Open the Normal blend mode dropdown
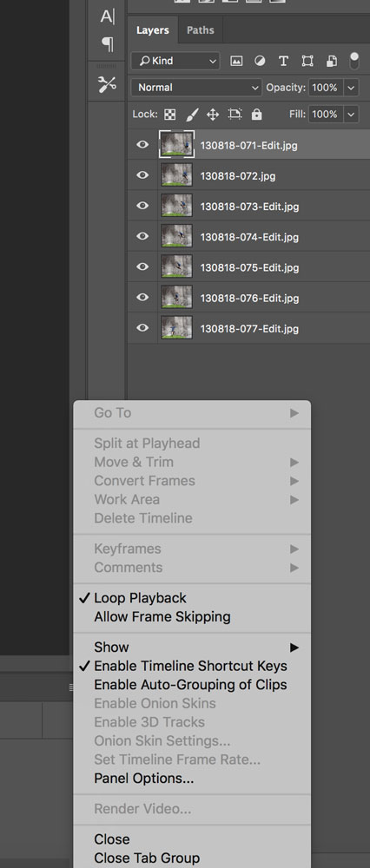370x868 pixels. tap(196, 88)
